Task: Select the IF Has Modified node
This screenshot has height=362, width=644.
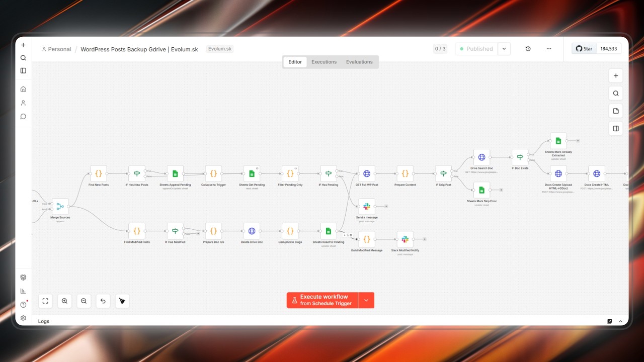Action: (x=175, y=231)
